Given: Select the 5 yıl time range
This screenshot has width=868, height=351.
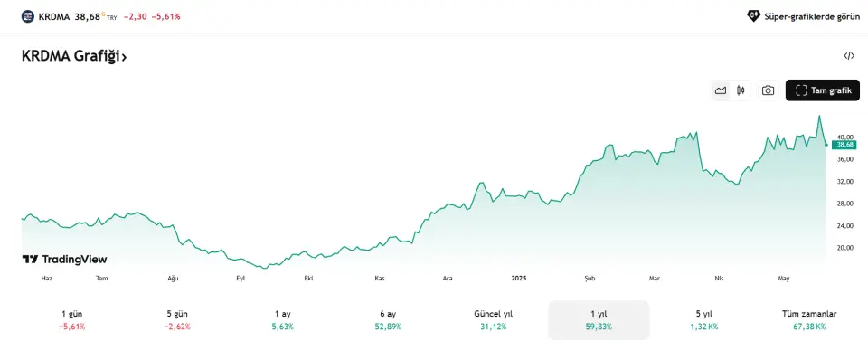Looking at the screenshot, I should [x=704, y=320].
